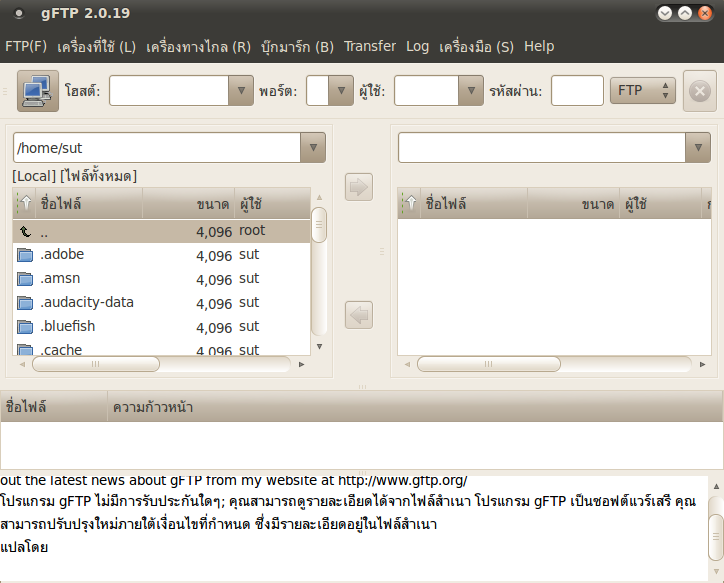
Task: Open the เครื่องที่ใช้ (L) menu
Action: click(x=96, y=47)
